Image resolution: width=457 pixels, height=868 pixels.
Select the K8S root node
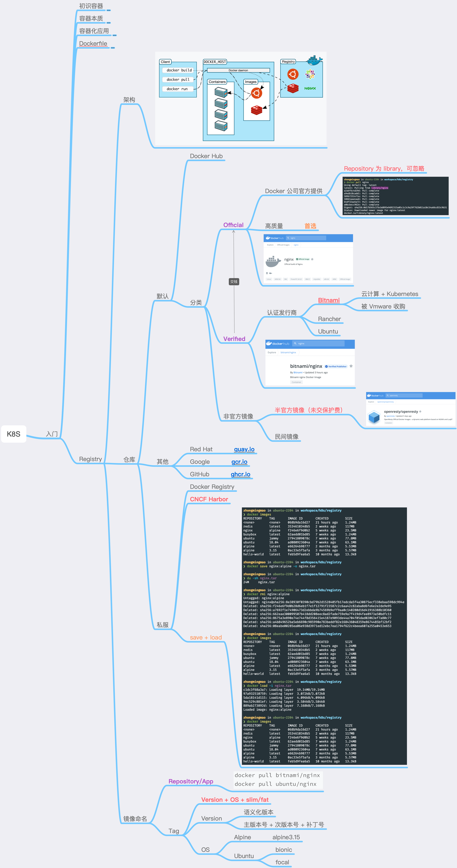tap(14, 434)
